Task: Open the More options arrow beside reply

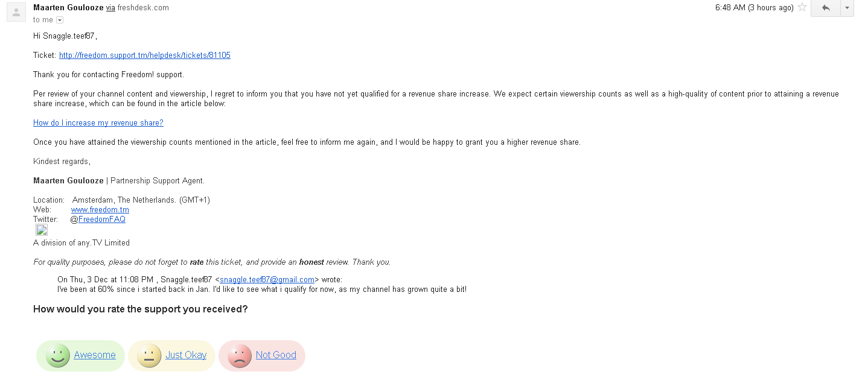Action: (x=847, y=8)
